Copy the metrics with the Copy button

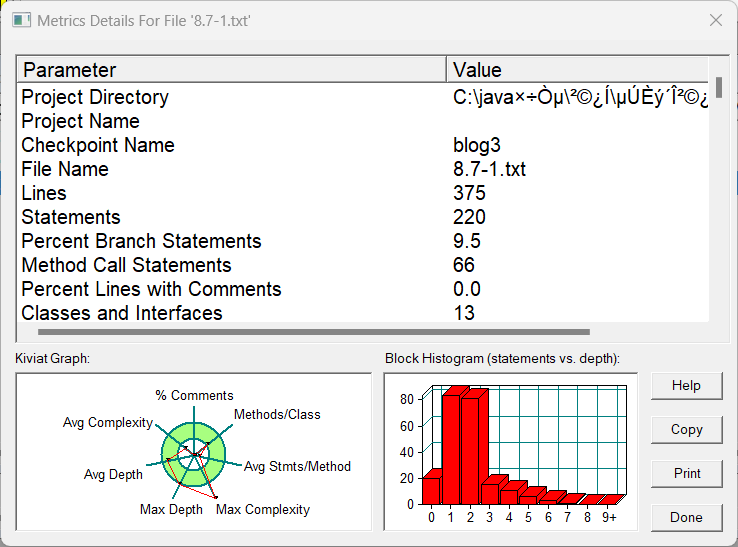(x=686, y=429)
